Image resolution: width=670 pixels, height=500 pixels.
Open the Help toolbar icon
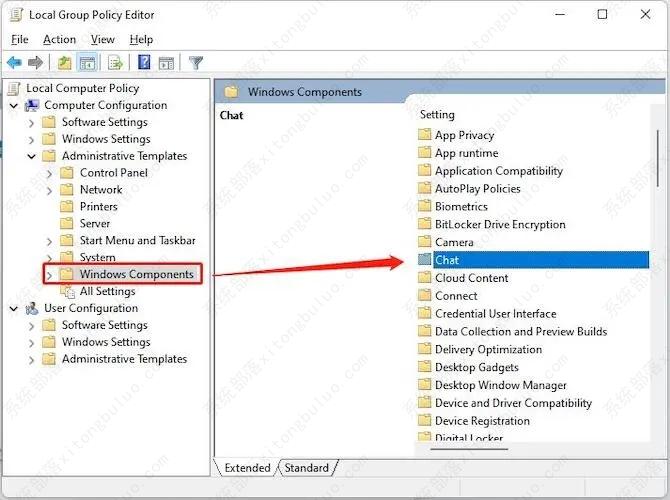tap(144, 62)
